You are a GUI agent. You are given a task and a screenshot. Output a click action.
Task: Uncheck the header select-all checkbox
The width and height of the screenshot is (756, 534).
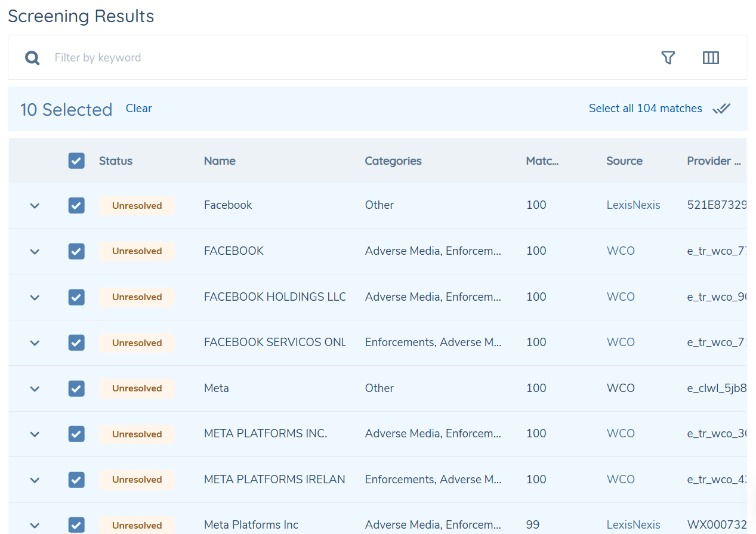(x=76, y=160)
